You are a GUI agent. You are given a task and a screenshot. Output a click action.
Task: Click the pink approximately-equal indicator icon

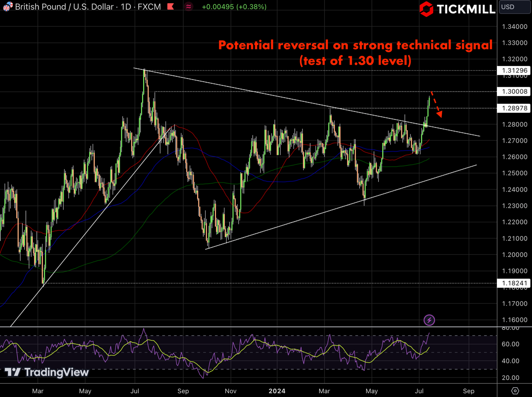point(189,7)
